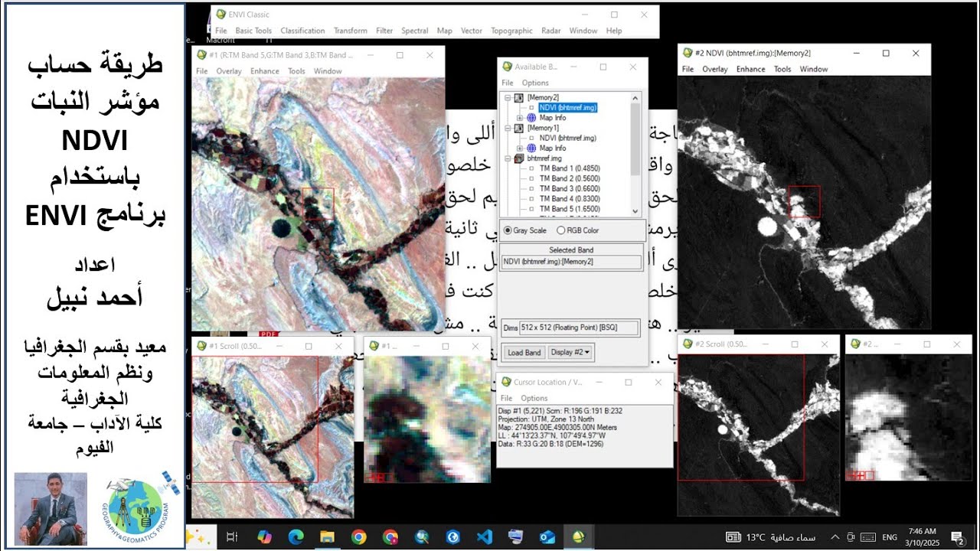Open the Topographic menu in ENVI Classic
The image size is (980, 551).
click(511, 31)
